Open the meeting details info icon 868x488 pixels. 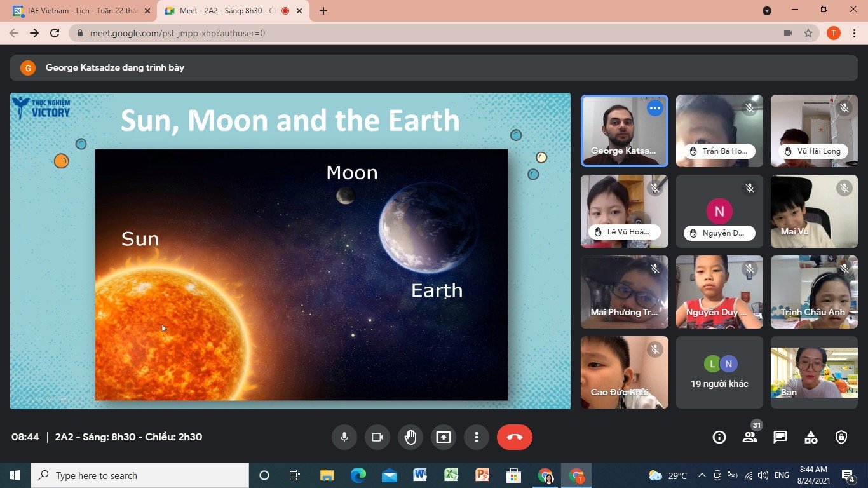[719, 437]
